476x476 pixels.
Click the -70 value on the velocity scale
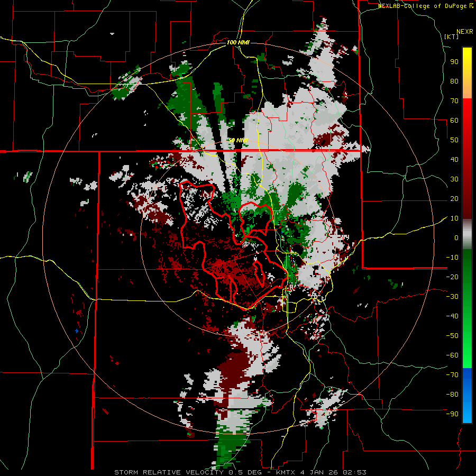[452, 375]
